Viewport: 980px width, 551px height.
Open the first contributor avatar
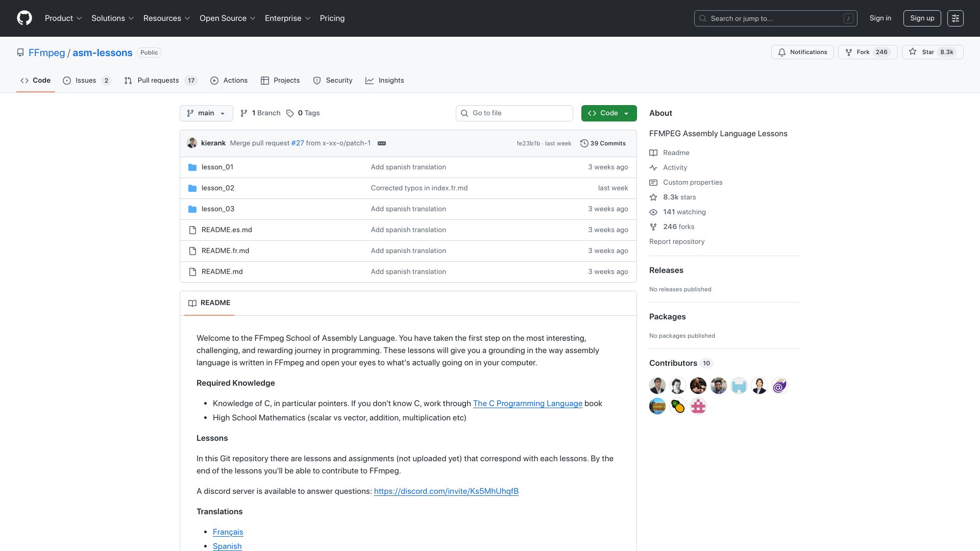657,386
